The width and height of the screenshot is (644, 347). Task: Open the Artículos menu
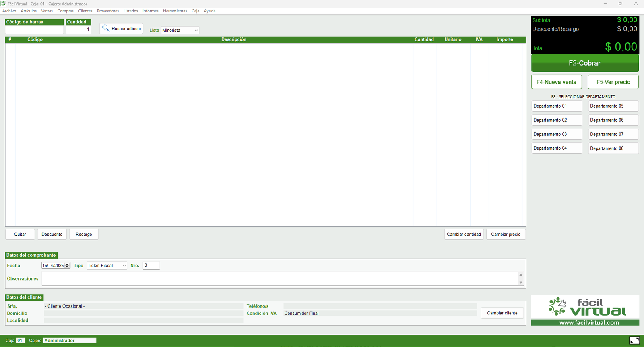pyautogui.click(x=29, y=11)
